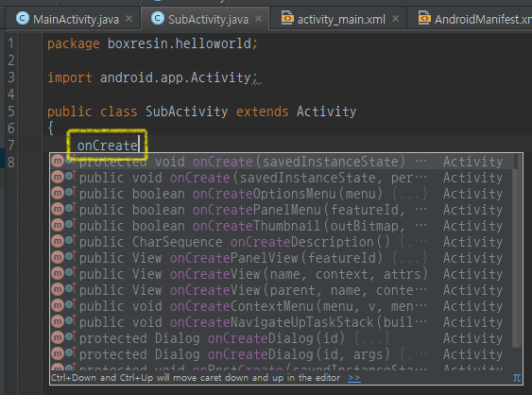This screenshot has height=395, width=532.
Task: Close the MainActivity.java tab
Action: [129, 19]
